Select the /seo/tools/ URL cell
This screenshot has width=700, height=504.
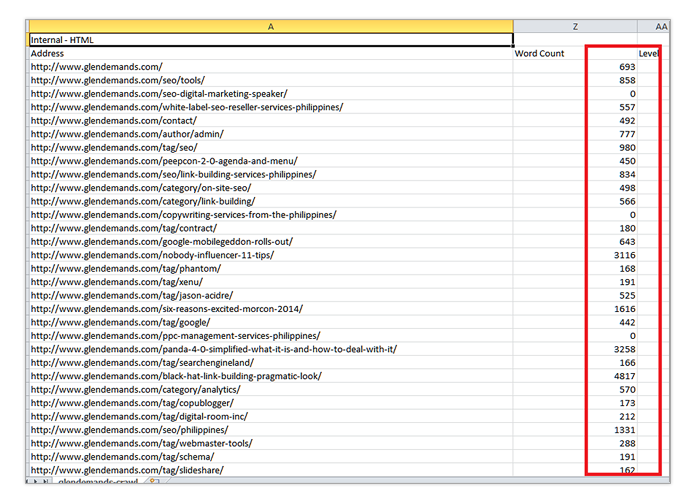[271, 80]
